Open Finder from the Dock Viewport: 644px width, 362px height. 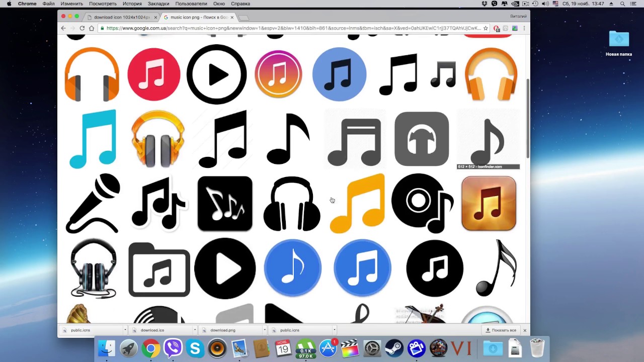click(107, 348)
